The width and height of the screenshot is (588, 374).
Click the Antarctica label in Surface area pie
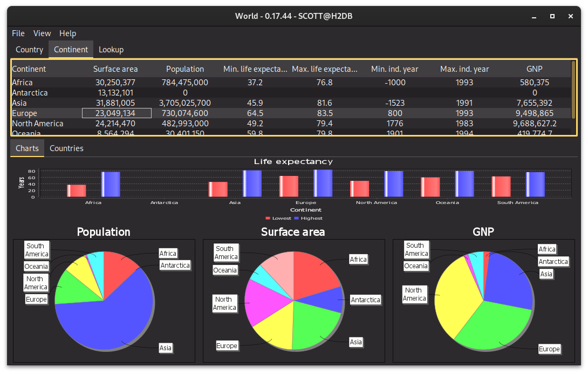click(365, 300)
